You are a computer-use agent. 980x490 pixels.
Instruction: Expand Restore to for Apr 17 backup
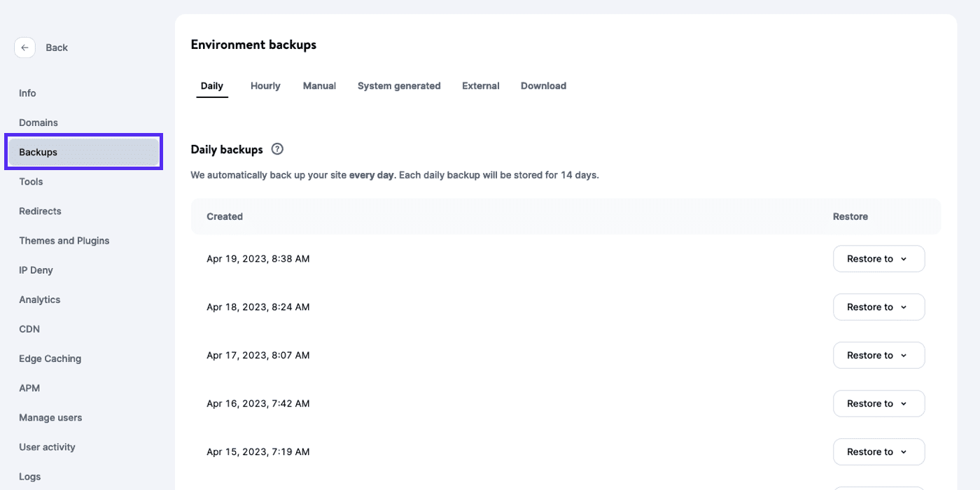(x=878, y=355)
